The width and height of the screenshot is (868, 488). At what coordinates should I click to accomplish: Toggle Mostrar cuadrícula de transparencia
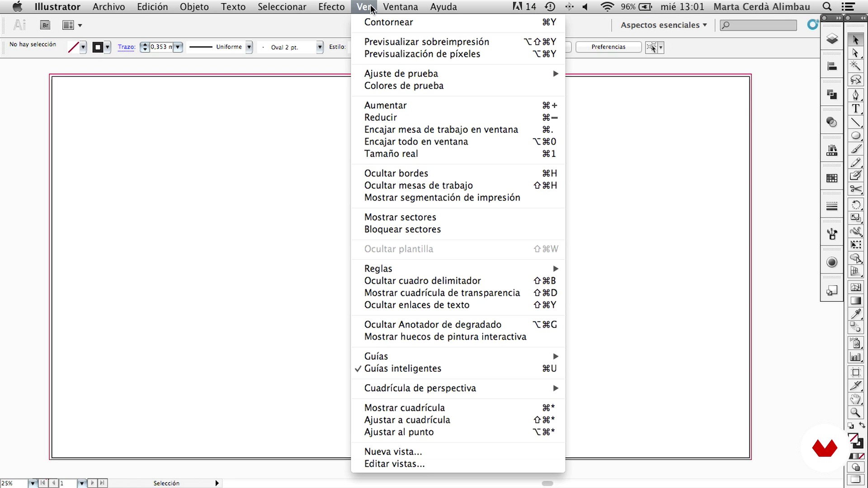458,293
